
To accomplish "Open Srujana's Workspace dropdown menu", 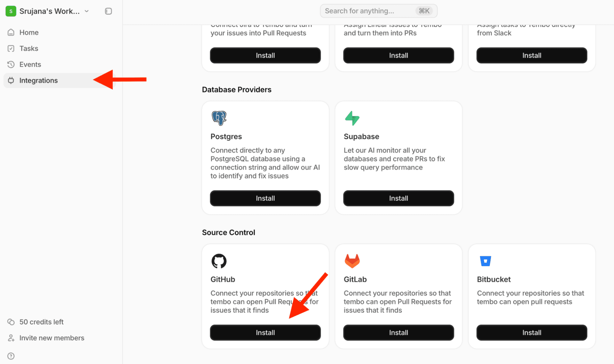I will 50,11.
